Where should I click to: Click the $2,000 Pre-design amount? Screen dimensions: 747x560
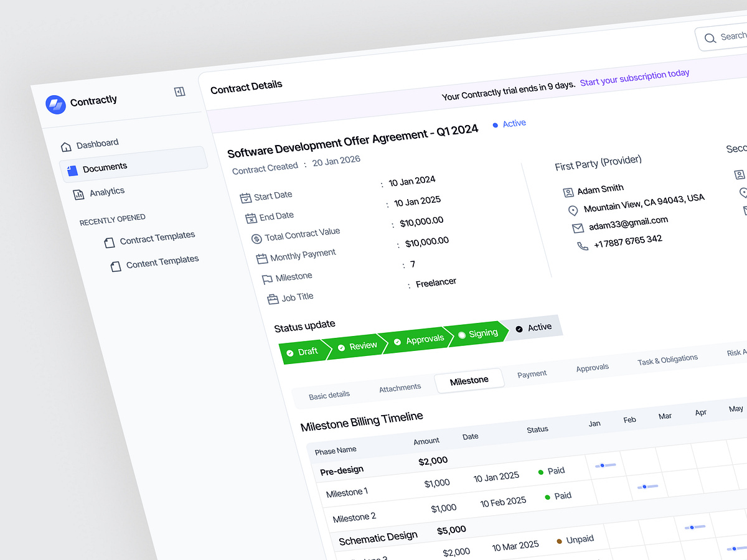(433, 461)
